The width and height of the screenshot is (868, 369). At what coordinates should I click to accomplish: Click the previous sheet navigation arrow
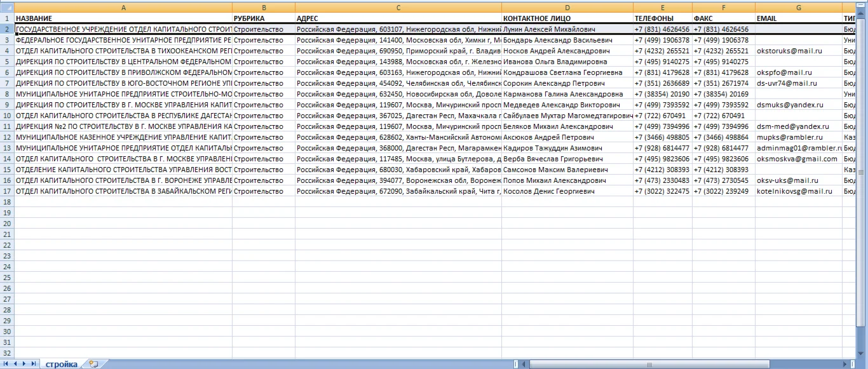pyautogui.click(x=15, y=364)
